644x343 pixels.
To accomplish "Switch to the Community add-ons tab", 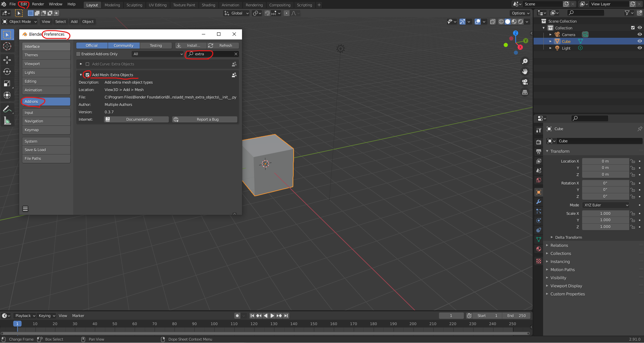I will (124, 45).
